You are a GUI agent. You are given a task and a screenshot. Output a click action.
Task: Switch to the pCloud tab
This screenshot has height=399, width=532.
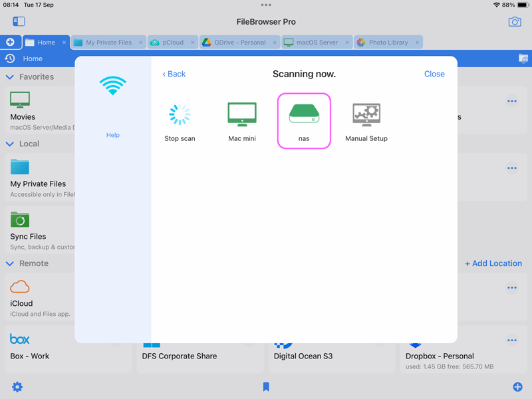(173, 43)
